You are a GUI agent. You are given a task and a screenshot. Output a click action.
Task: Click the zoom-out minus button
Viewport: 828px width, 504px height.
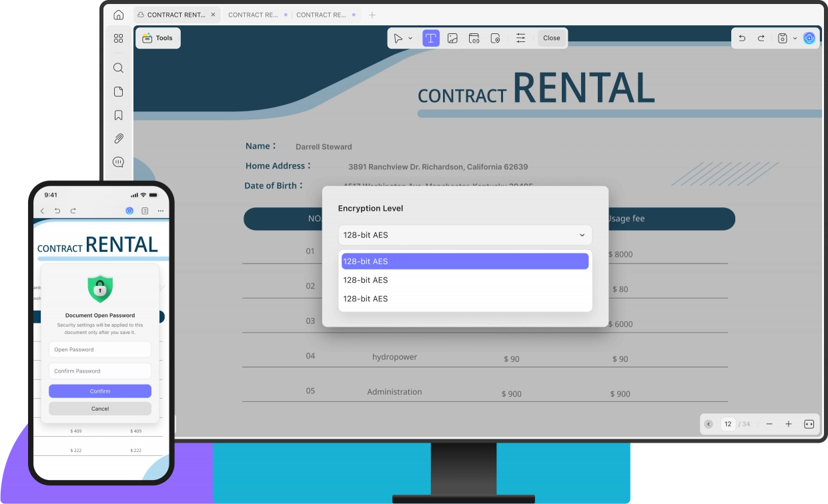[x=769, y=424]
